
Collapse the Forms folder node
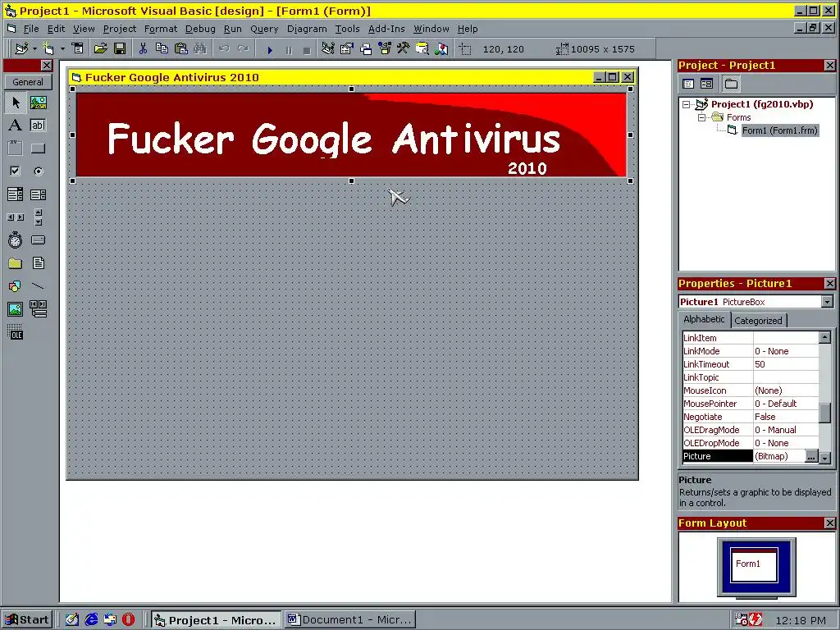coord(702,117)
